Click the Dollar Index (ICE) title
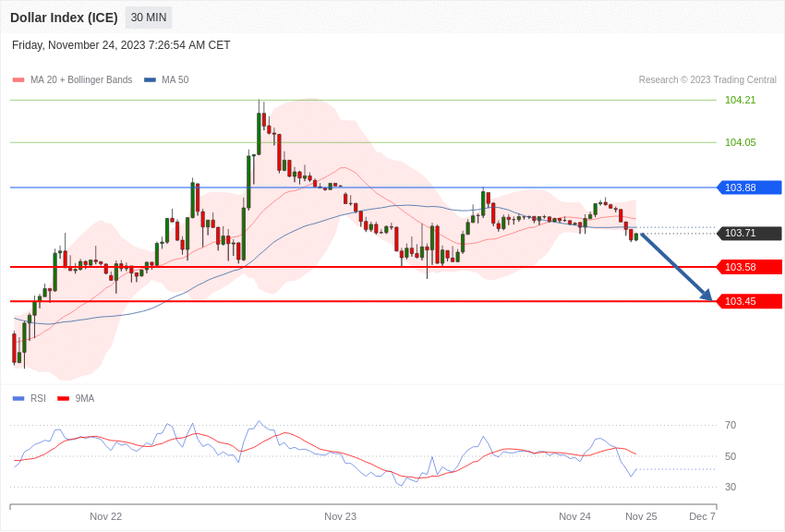The width and height of the screenshot is (785, 532). point(64,18)
